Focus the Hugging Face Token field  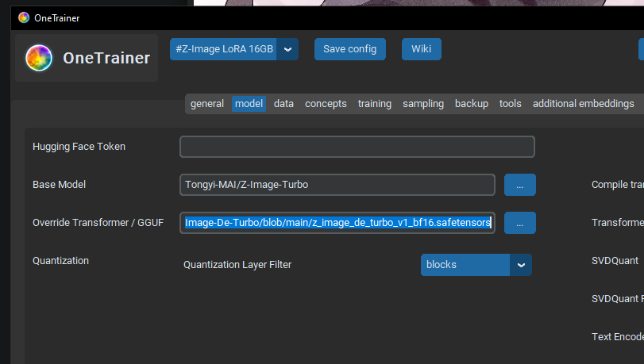coord(357,147)
